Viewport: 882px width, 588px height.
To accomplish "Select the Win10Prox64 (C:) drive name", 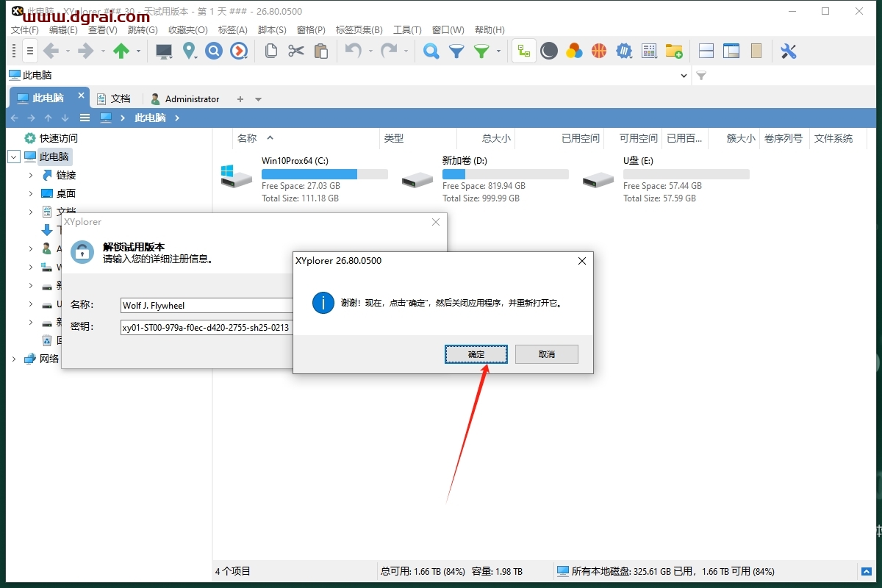I will pos(295,160).
